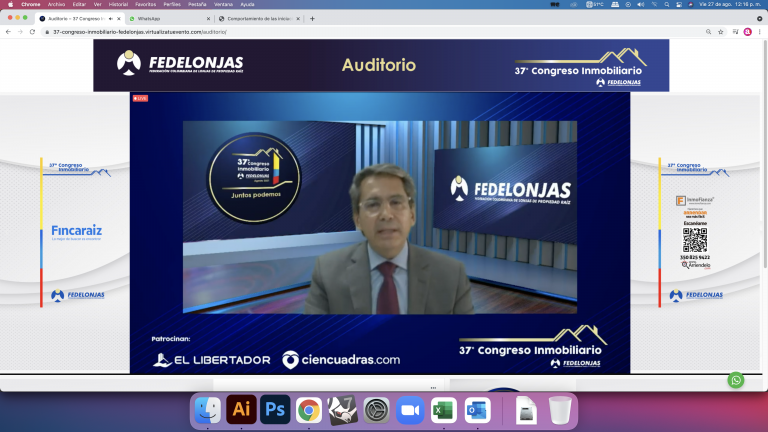Open the Historial menu

coord(118,4)
